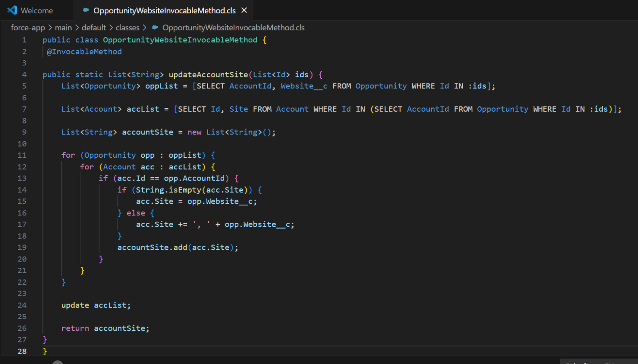Open the classes breadcrumb dropdown
Image resolution: width=638 pixels, height=364 pixels.
128,27
